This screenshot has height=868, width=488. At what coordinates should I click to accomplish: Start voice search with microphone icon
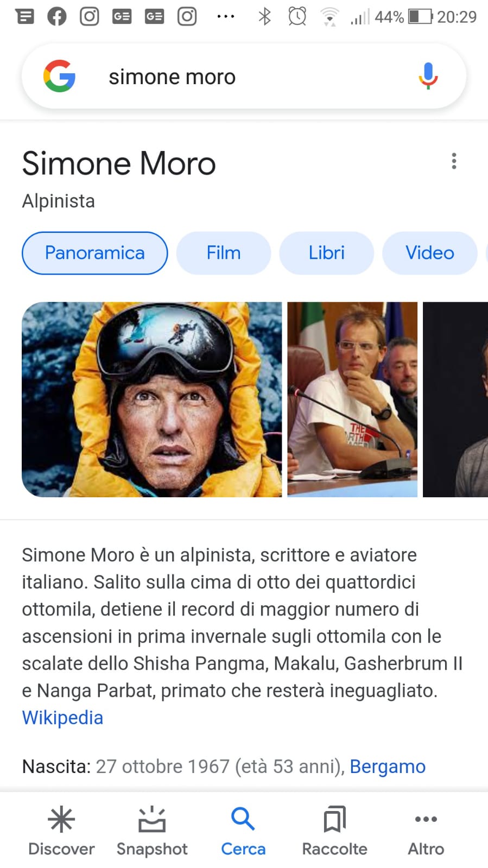(x=428, y=76)
